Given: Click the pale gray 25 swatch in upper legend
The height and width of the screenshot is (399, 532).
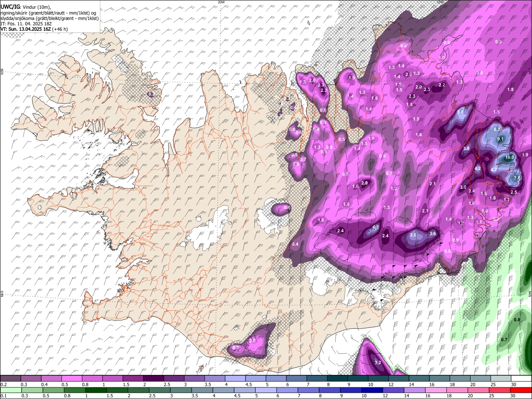Looking at the screenshot, I should pyautogui.click(x=501, y=379).
